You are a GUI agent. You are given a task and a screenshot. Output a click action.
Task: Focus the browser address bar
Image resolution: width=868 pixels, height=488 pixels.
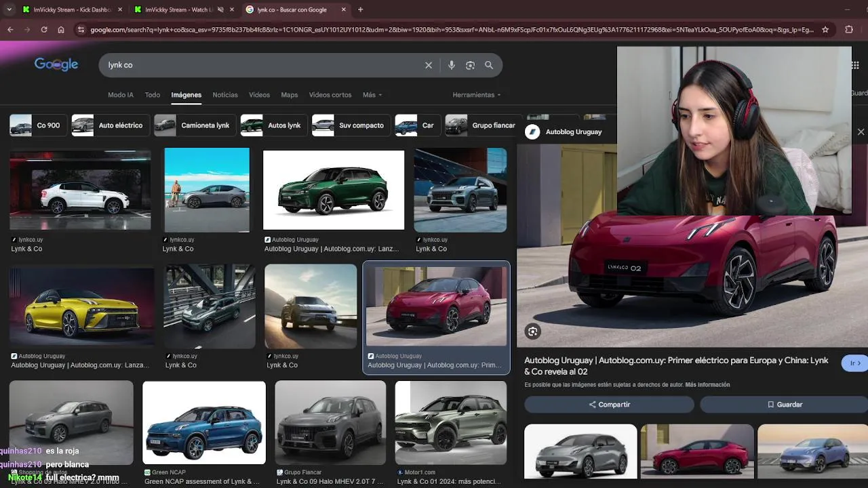coord(452,30)
